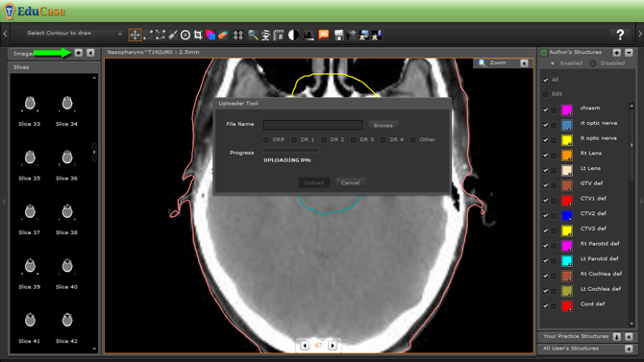Click the plus button in Images panel
Screen dimensions: 644x362
[79, 53]
